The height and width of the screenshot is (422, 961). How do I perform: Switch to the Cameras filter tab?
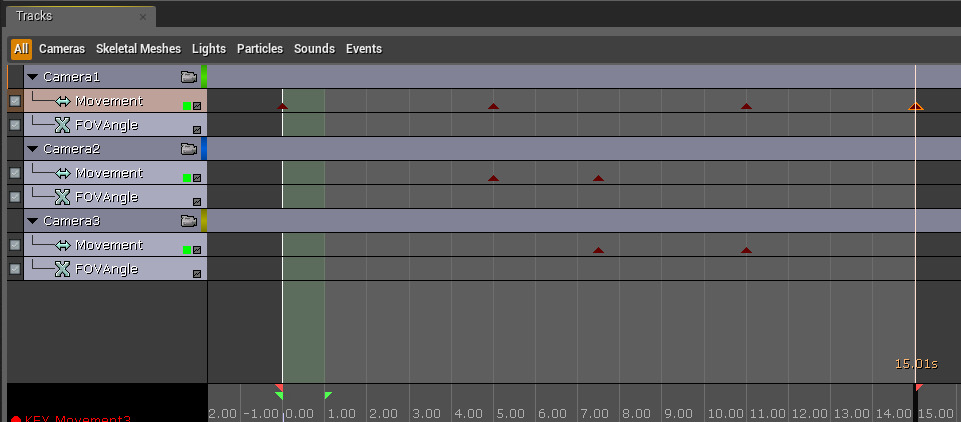tap(62, 49)
